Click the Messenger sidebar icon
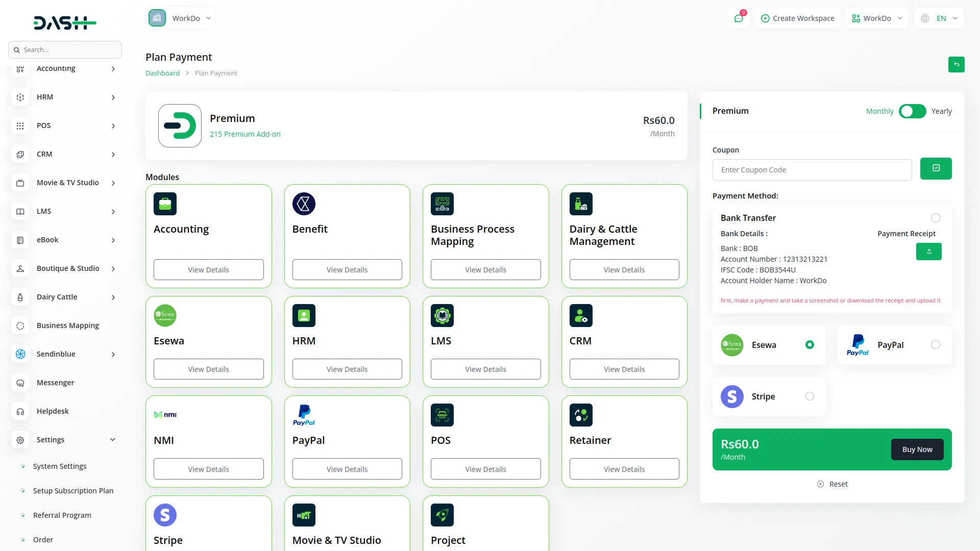 20,383
